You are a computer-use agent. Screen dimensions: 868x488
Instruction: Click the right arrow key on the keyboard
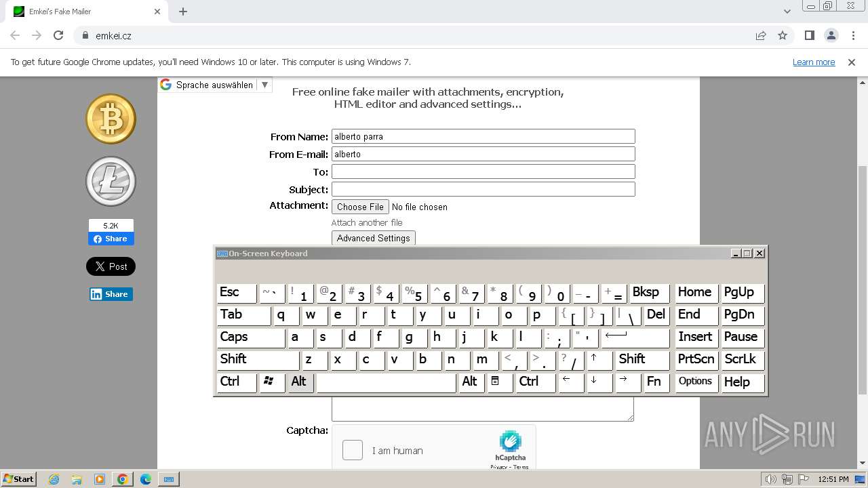(x=628, y=382)
